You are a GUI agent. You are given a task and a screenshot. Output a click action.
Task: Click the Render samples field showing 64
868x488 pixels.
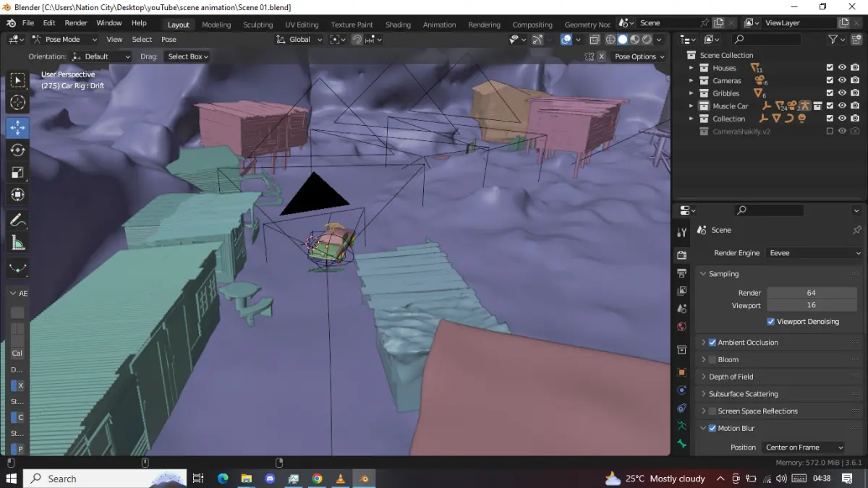(812, 293)
